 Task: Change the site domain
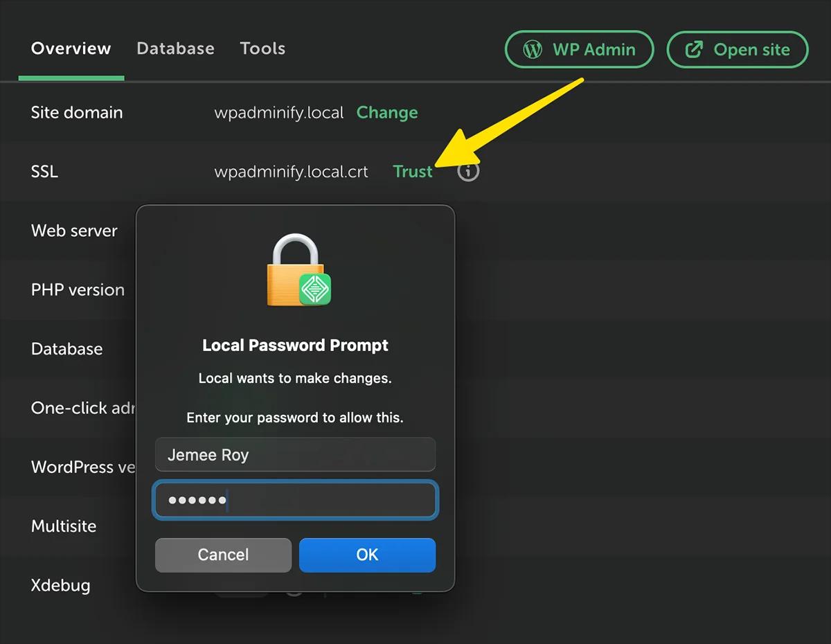[387, 112]
